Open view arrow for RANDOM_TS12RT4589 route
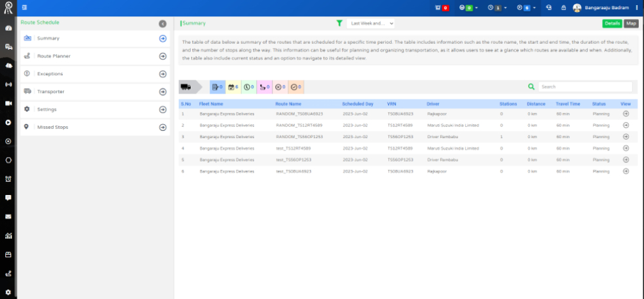 (x=626, y=124)
